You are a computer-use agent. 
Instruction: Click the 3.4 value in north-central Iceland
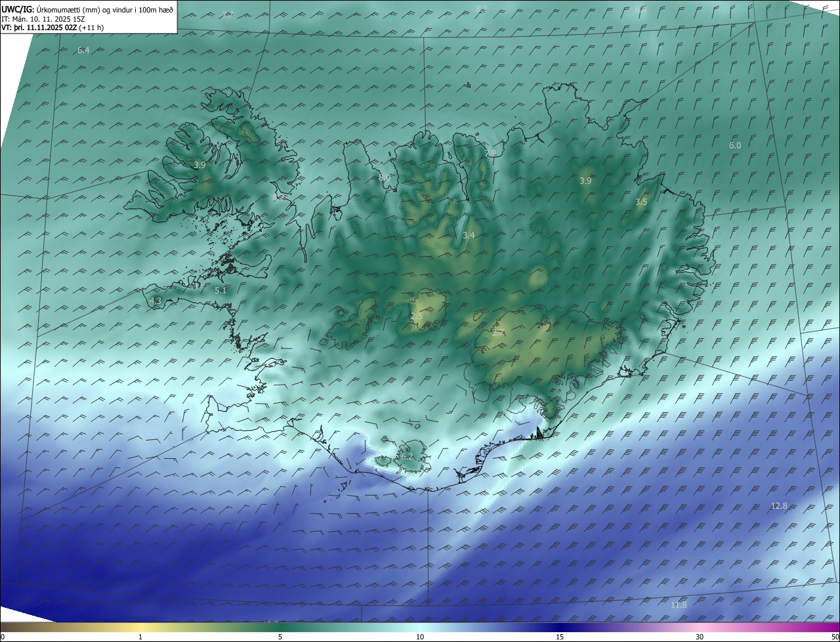click(x=469, y=235)
